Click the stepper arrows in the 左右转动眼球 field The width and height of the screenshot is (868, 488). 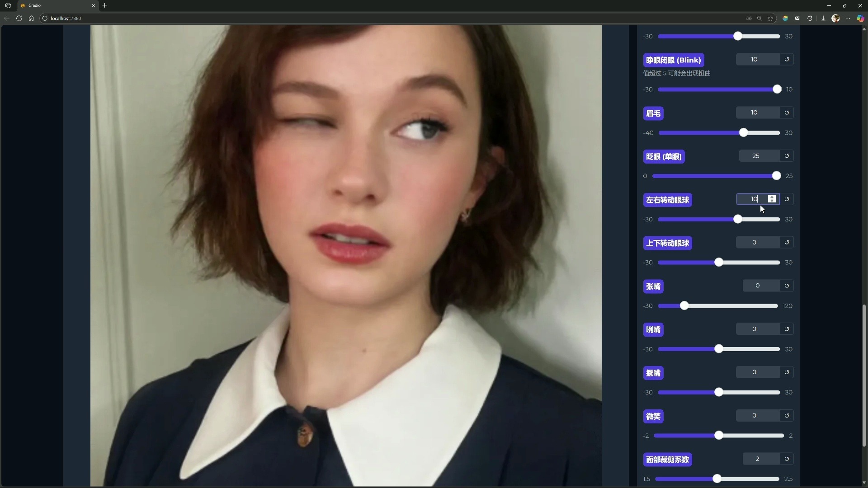(772, 199)
